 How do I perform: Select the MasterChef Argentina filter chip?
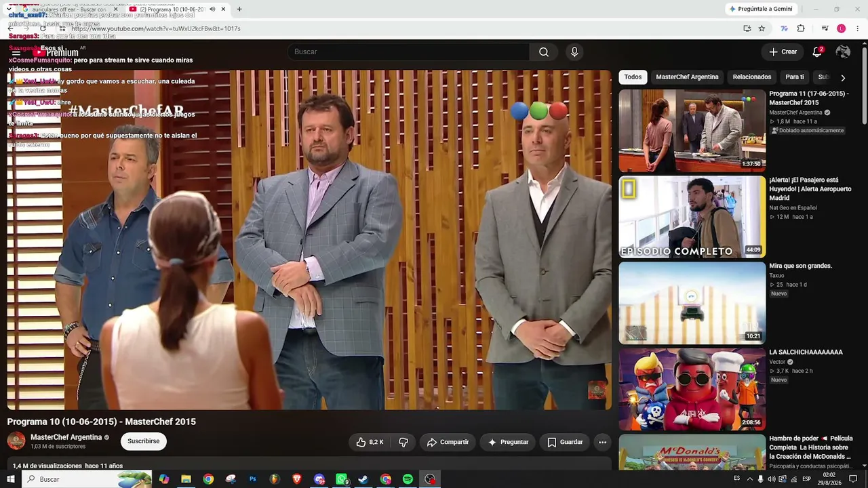click(x=687, y=77)
